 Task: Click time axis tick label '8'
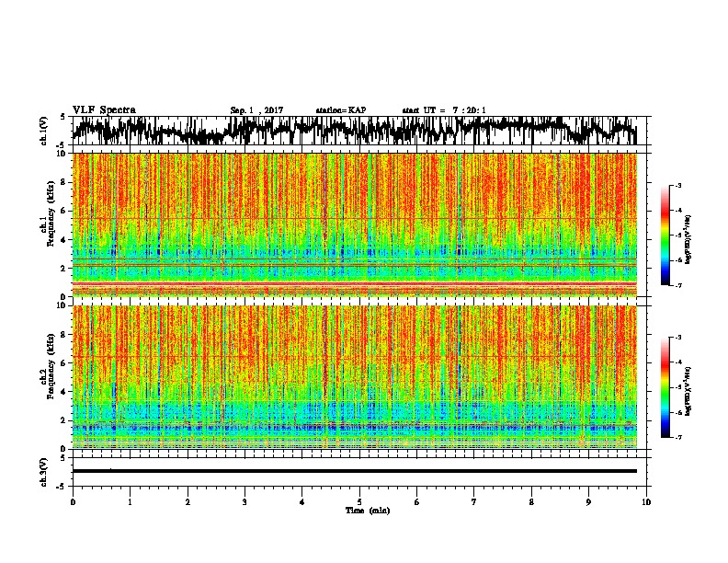point(531,501)
